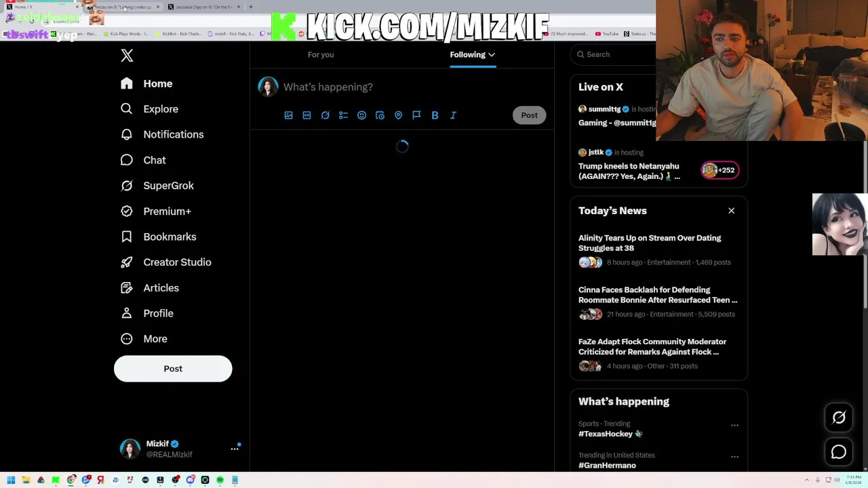The height and width of the screenshot is (488, 868).
Task: Dismiss the Today's News panel
Action: click(x=731, y=211)
